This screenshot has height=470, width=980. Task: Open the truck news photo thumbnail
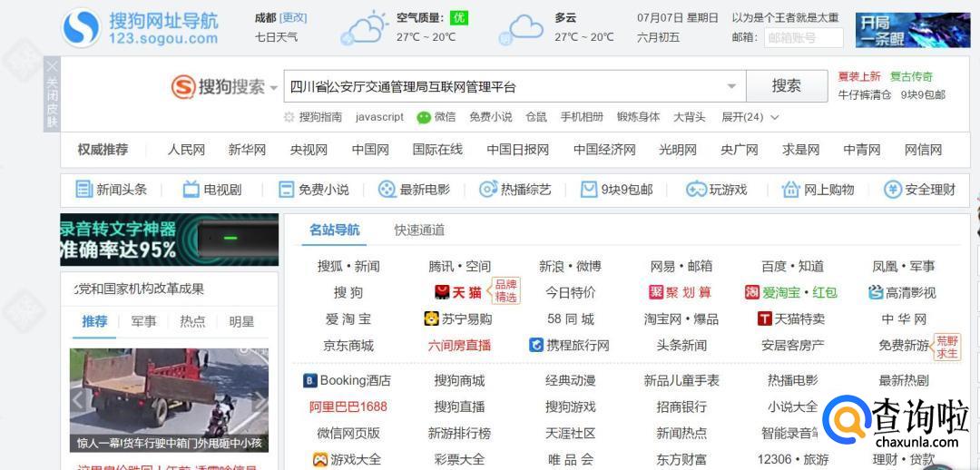(x=170, y=400)
